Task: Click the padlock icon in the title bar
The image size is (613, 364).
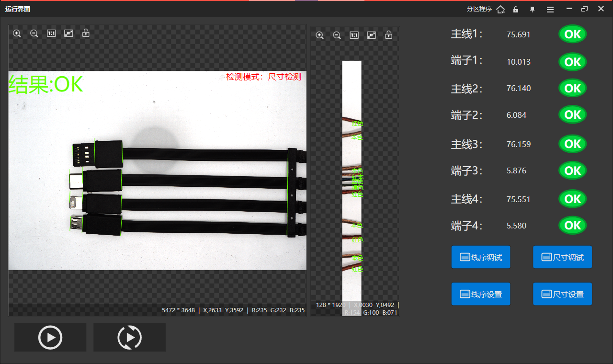Action: point(516,9)
